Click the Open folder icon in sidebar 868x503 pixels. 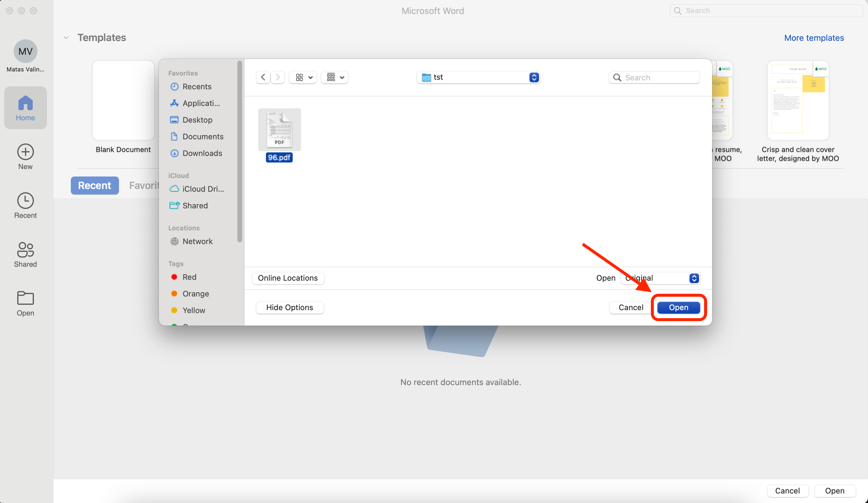coord(26,298)
